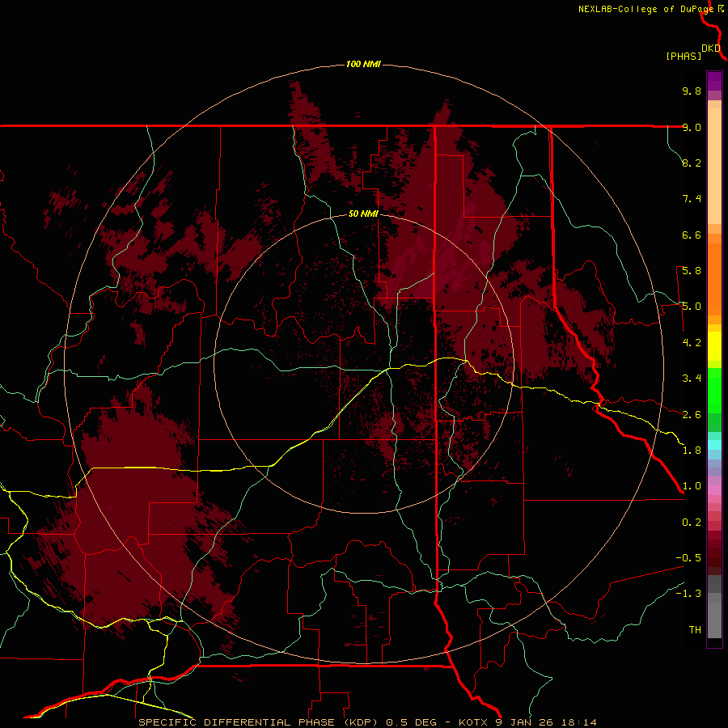Click the -0.5 scale value

coord(688,558)
